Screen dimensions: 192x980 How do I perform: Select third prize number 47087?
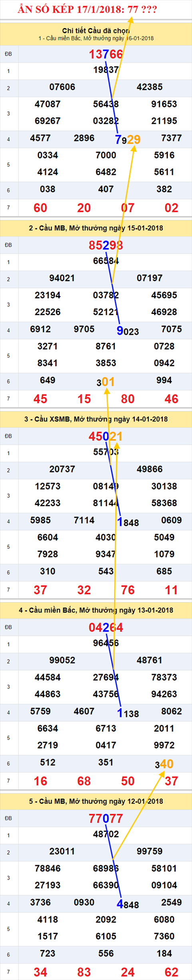(x=48, y=104)
